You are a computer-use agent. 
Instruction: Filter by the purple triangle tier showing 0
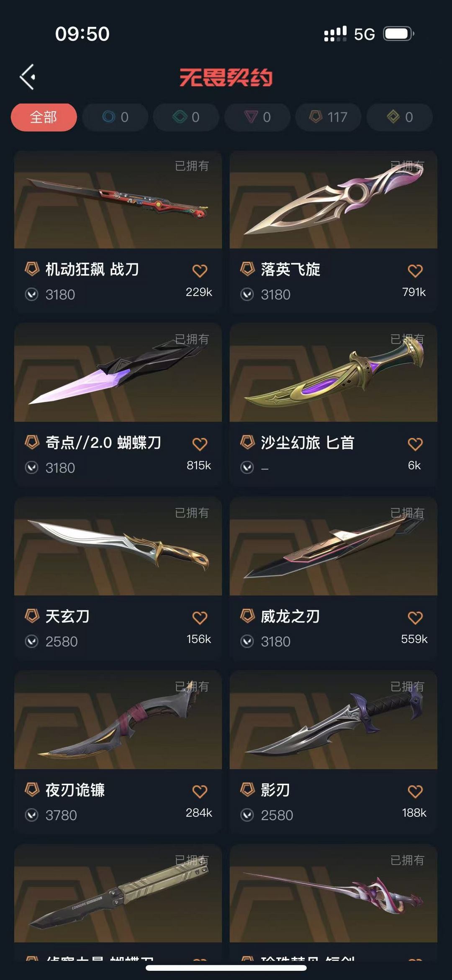[x=257, y=117]
